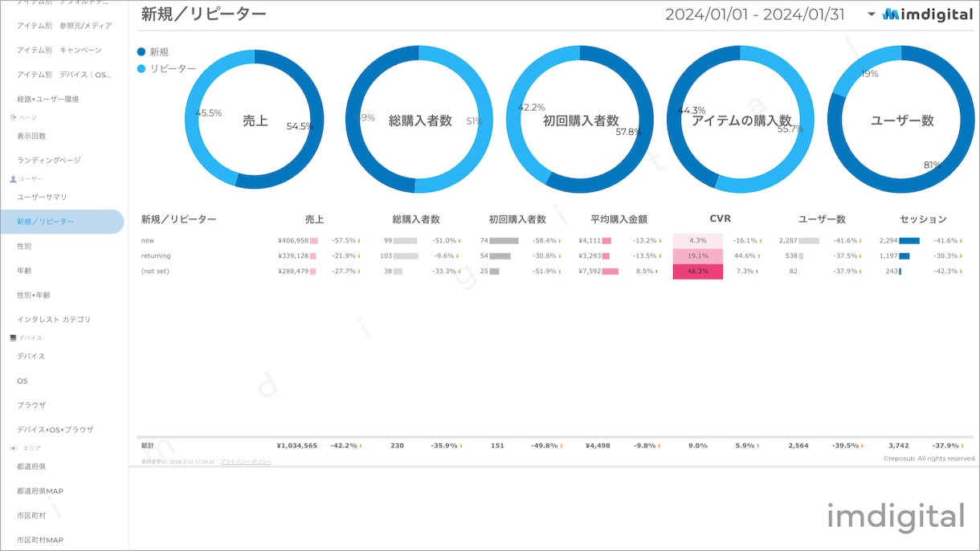Click the ¥288,479 sales value

pyautogui.click(x=292, y=271)
